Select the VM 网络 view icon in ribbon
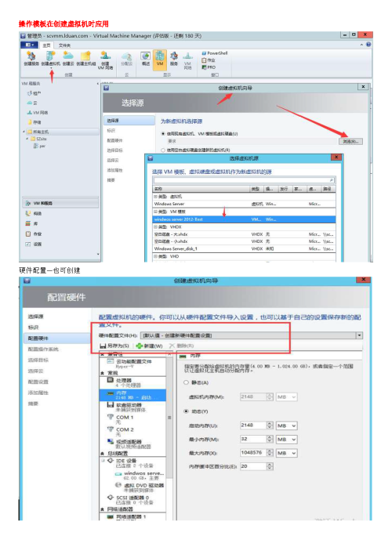Image resolution: width=392 pixels, height=554 pixels. pyautogui.click(x=187, y=61)
